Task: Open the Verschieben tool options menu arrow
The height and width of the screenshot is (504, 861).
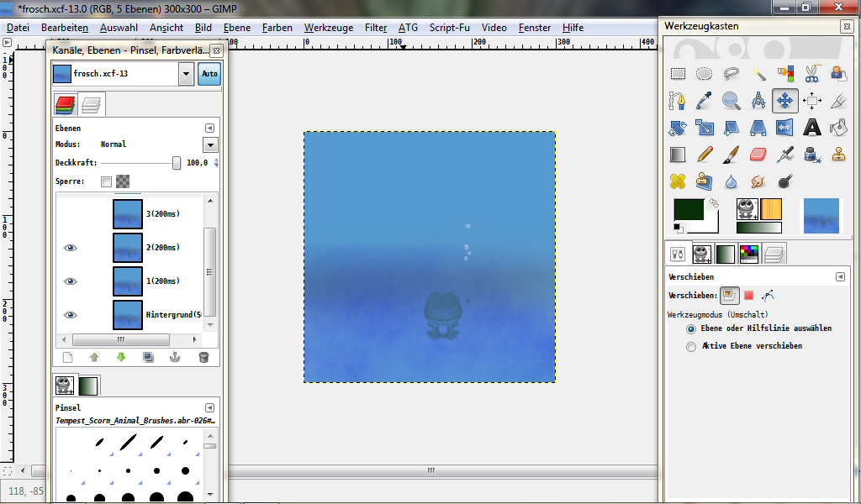Action: coord(840,277)
